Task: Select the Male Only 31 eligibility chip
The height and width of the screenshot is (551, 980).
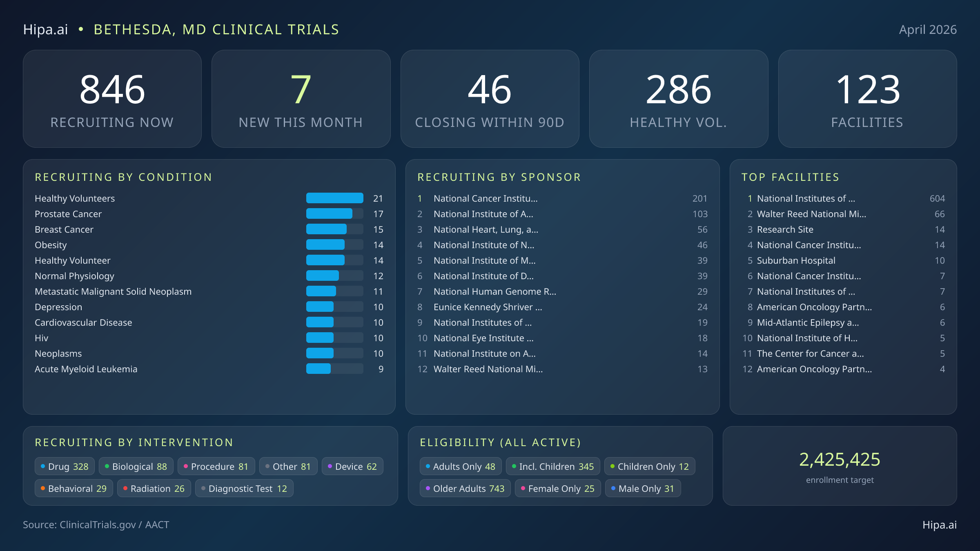Action: pyautogui.click(x=643, y=488)
